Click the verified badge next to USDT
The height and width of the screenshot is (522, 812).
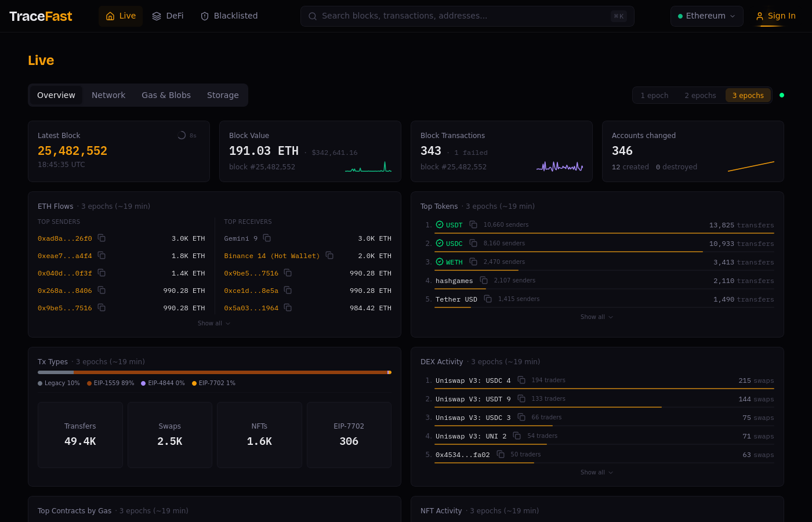pyautogui.click(x=440, y=225)
